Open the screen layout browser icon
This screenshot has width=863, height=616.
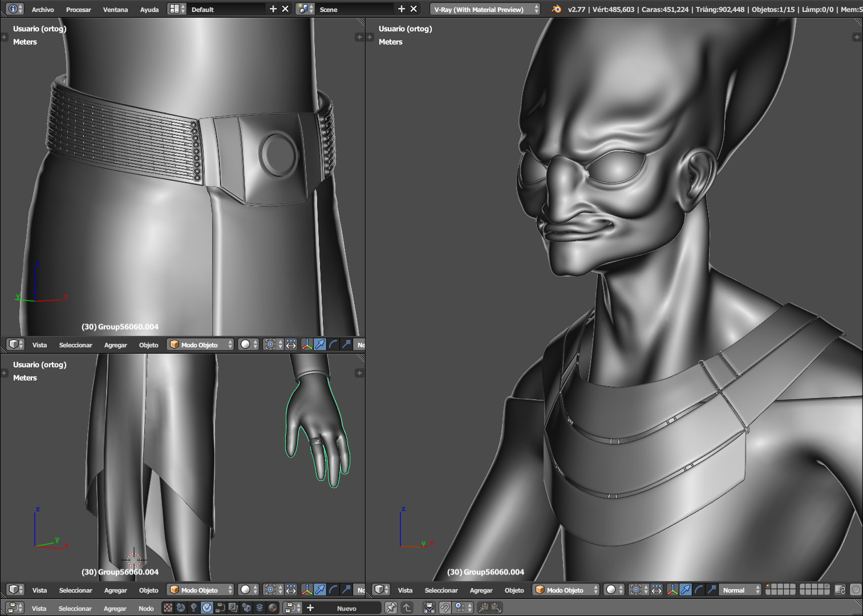click(x=177, y=9)
